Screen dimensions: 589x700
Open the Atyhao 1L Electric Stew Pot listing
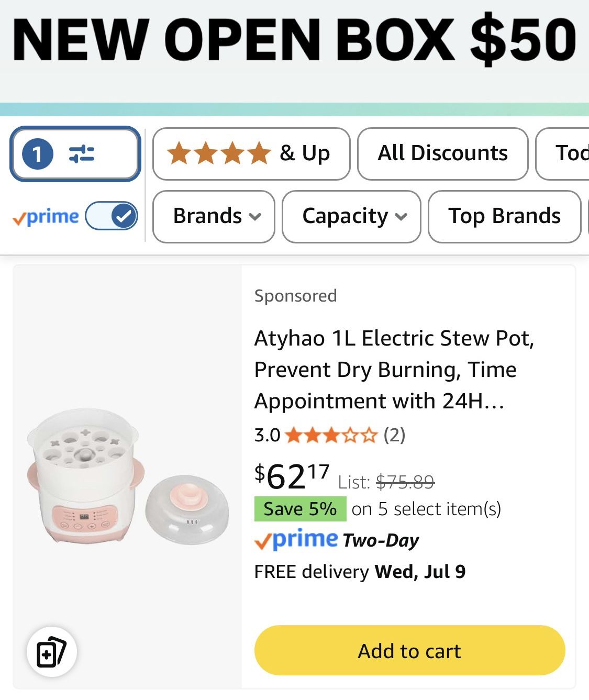point(394,370)
